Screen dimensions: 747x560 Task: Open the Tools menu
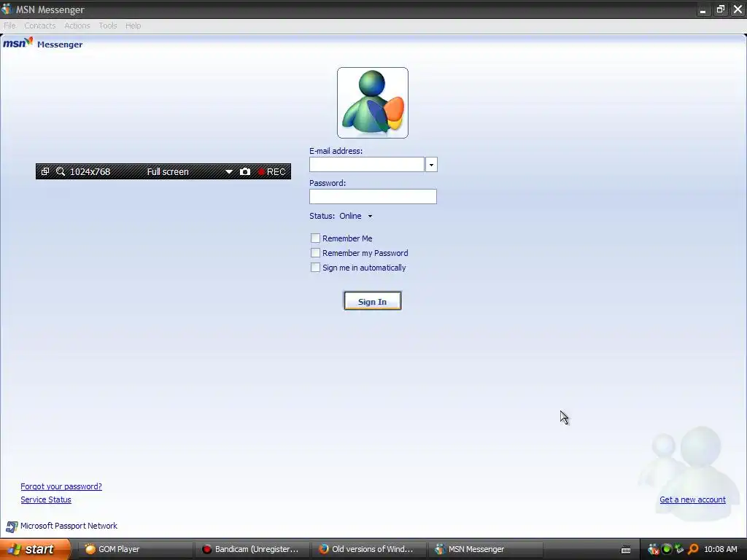[108, 26]
